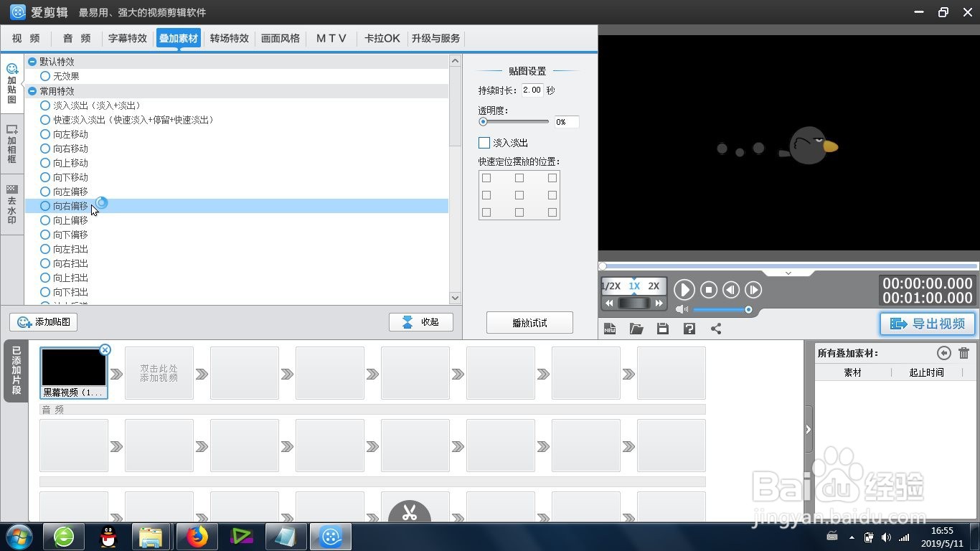
Task: Select the 向上偏移 effect
Action: [x=65, y=220]
